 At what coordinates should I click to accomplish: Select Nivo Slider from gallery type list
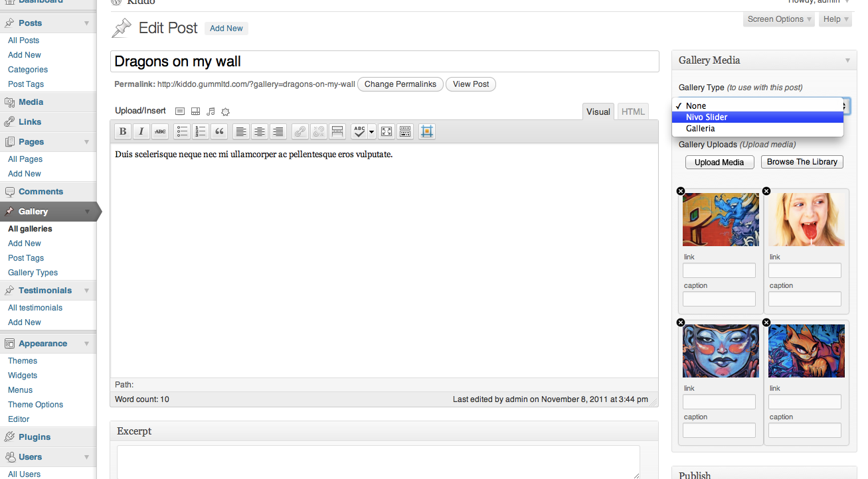point(707,117)
